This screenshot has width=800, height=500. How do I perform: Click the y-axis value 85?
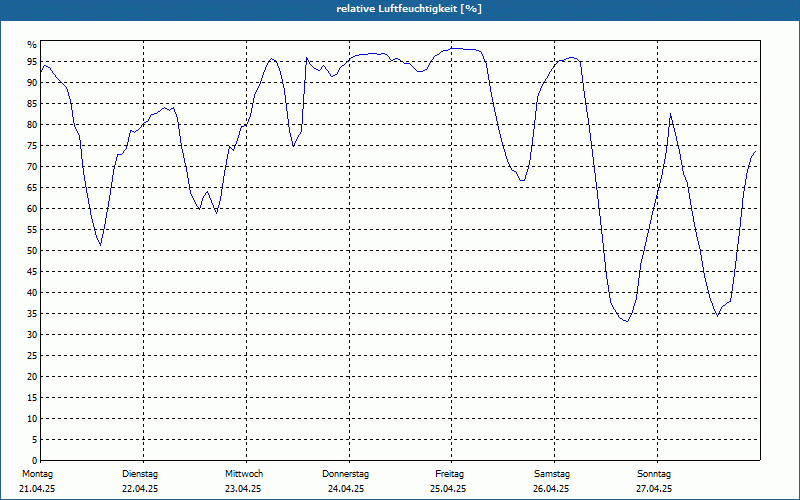pos(32,104)
